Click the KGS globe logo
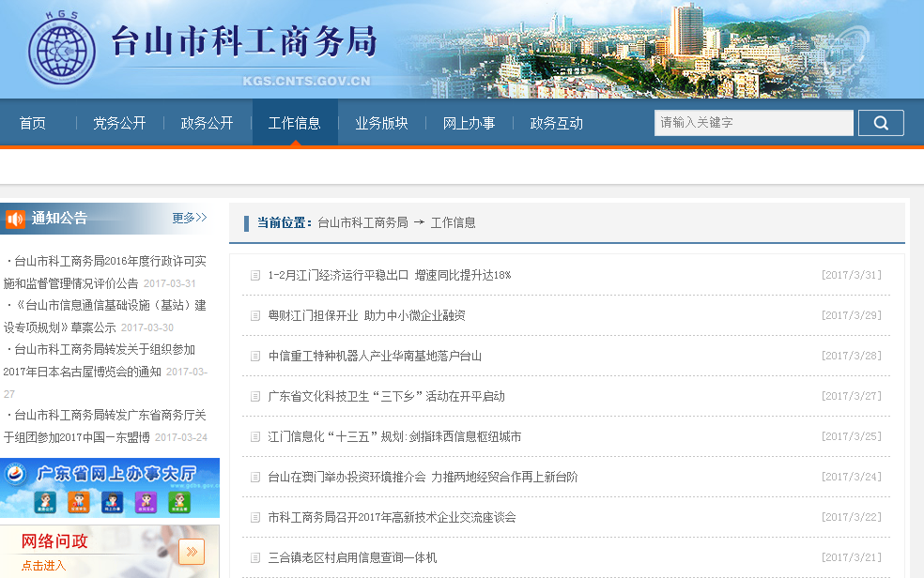 pyautogui.click(x=62, y=50)
